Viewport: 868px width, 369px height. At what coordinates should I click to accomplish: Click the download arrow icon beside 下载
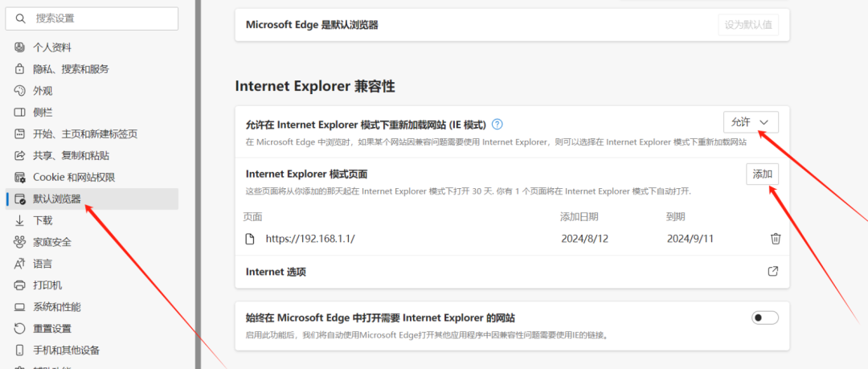20,220
